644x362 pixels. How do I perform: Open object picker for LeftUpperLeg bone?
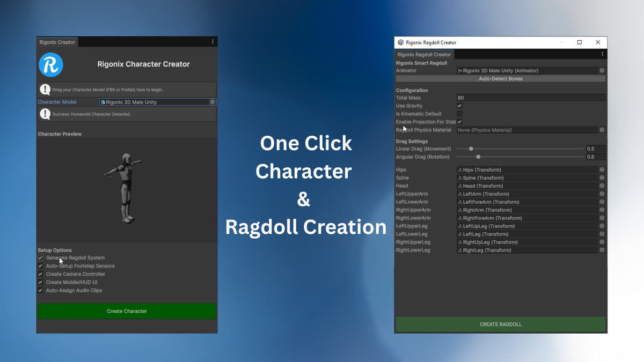602,226
